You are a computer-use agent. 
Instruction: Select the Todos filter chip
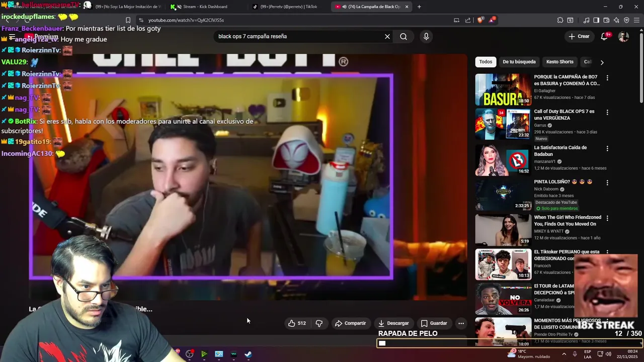point(486,62)
